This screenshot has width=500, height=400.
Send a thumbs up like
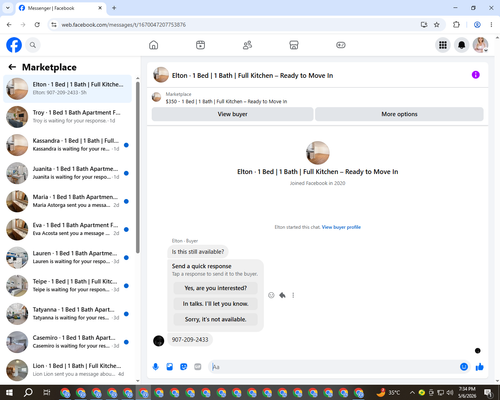click(x=480, y=367)
